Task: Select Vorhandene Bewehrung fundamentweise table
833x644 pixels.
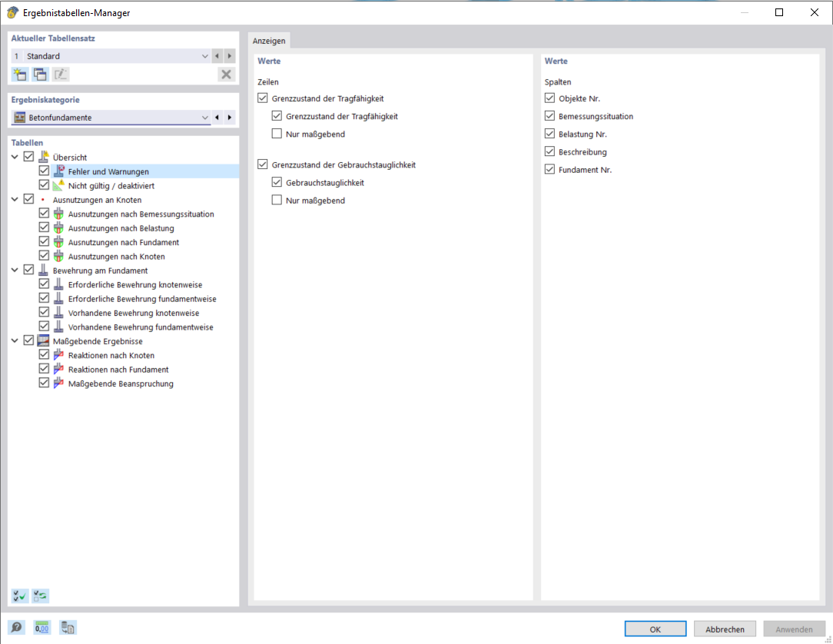Action: tap(141, 327)
